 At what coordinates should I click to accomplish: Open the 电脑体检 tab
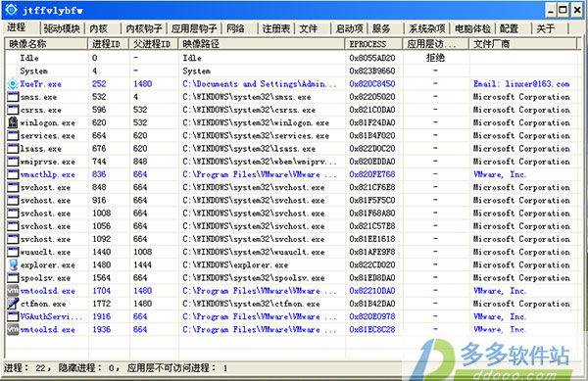click(473, 28)
